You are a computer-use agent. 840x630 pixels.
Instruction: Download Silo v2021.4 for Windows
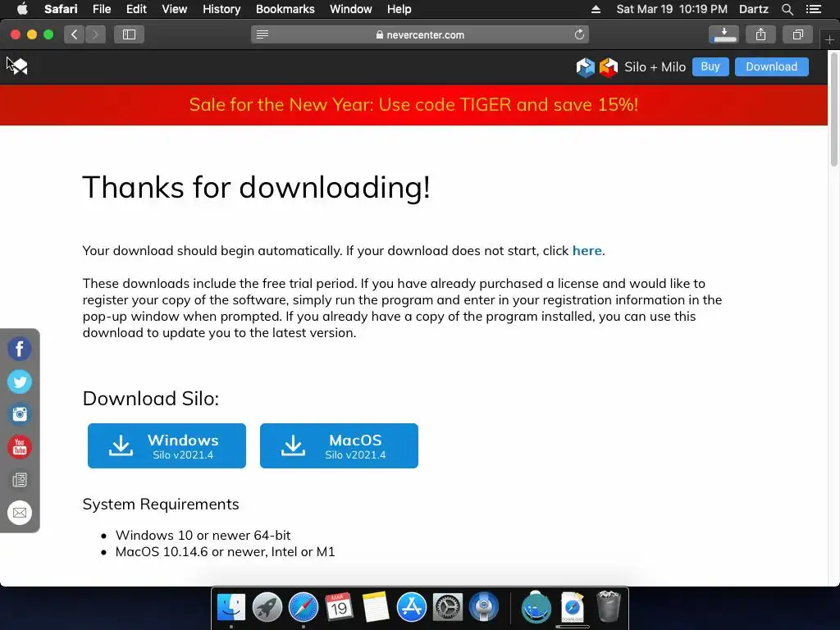(x=167, y=445)
